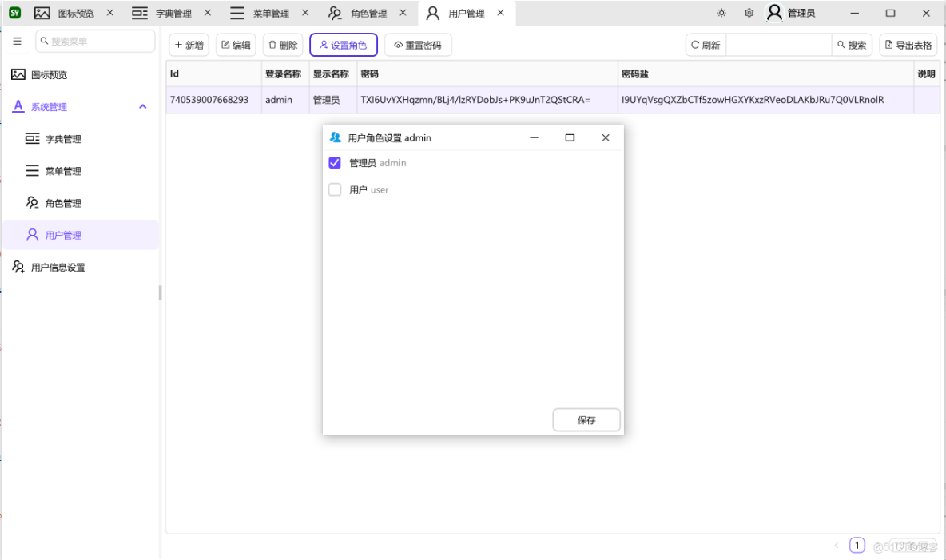
Task: Toggle the light/dark theme sun icon
Action: click(721, 13)
